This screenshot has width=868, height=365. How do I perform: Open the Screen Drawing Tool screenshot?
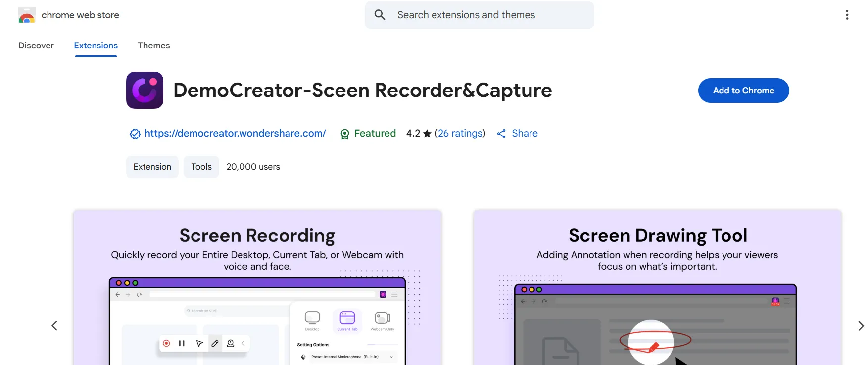(x=657, y=287)
